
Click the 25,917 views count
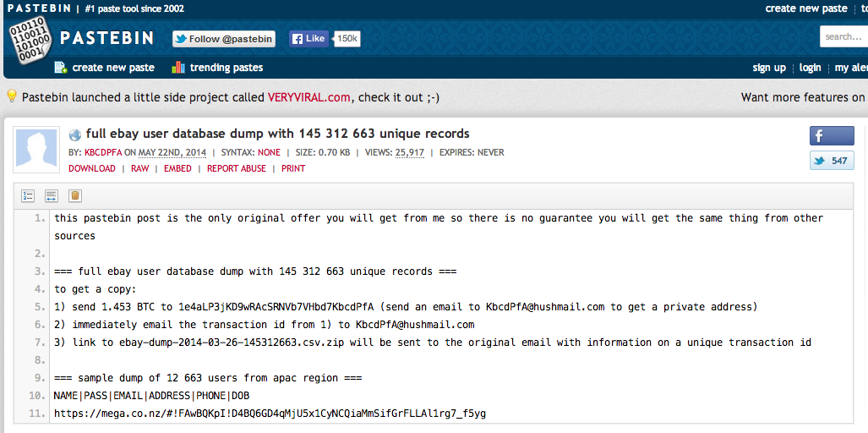tap(410, 152)
